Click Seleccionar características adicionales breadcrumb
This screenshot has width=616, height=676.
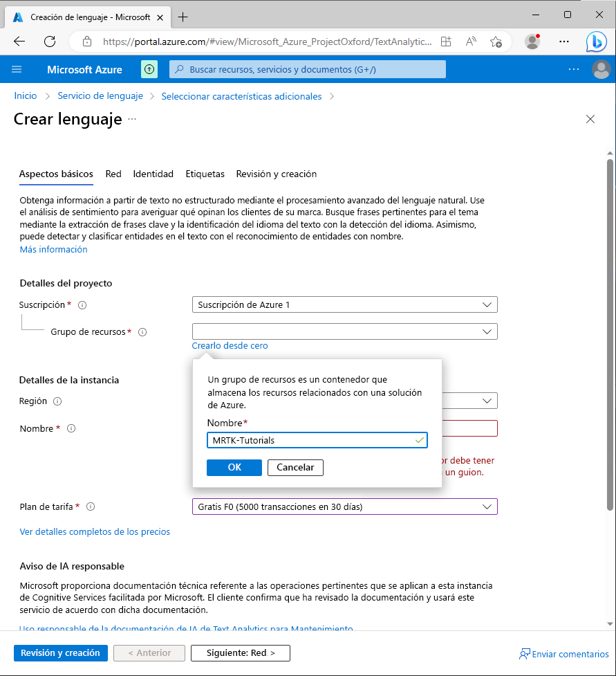tap(241, 96)
